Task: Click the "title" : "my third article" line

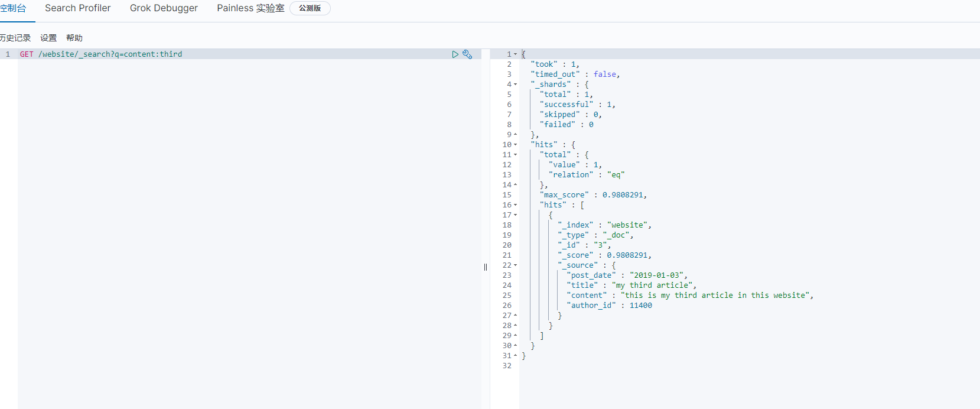Action: (x=631, y=285)
